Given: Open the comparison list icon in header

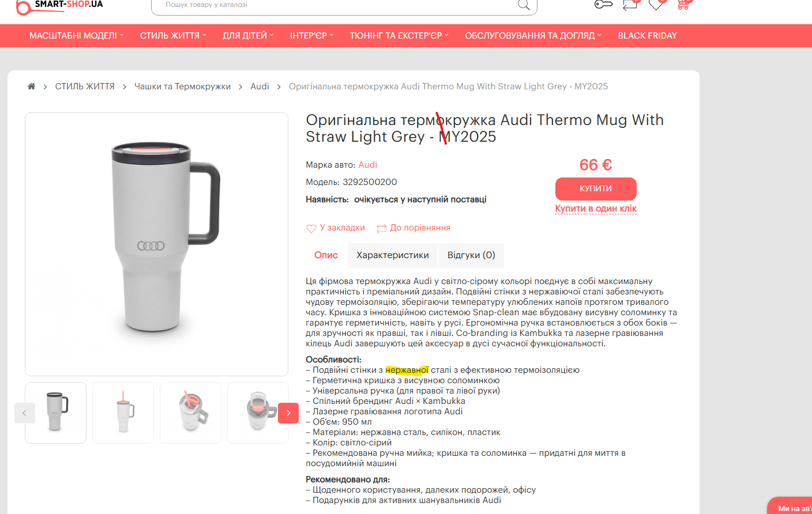Looking at the screenshot, I should click(x=630, y=5).
